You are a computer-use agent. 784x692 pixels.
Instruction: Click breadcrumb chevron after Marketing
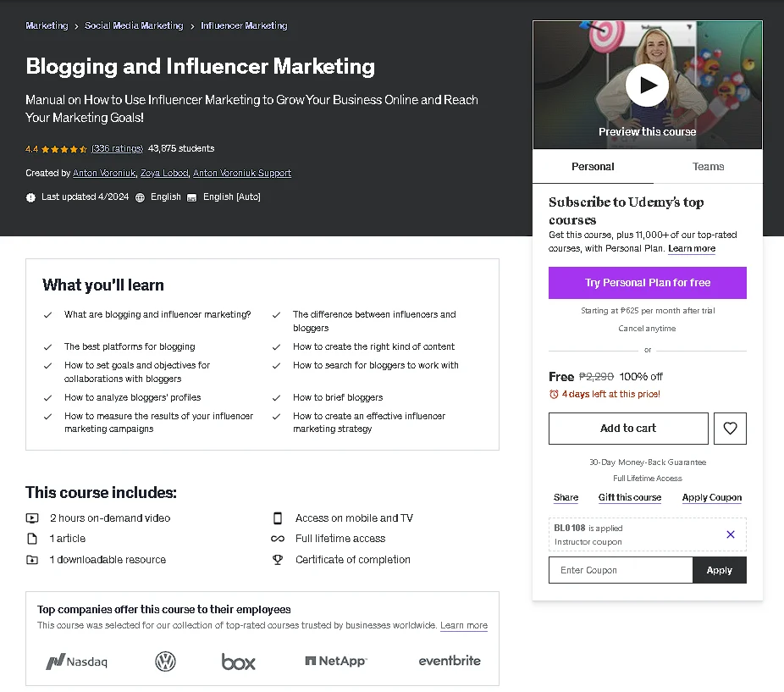76,26
